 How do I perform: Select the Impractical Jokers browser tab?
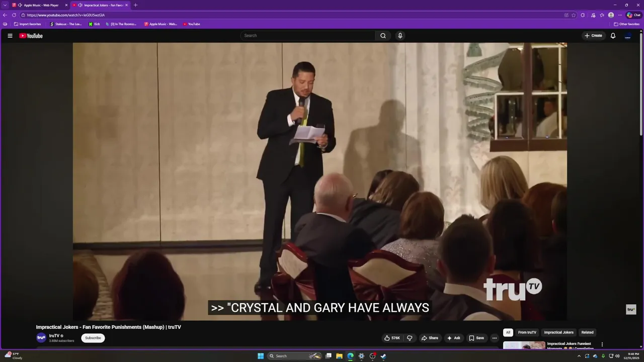click(x=101, y=5)
